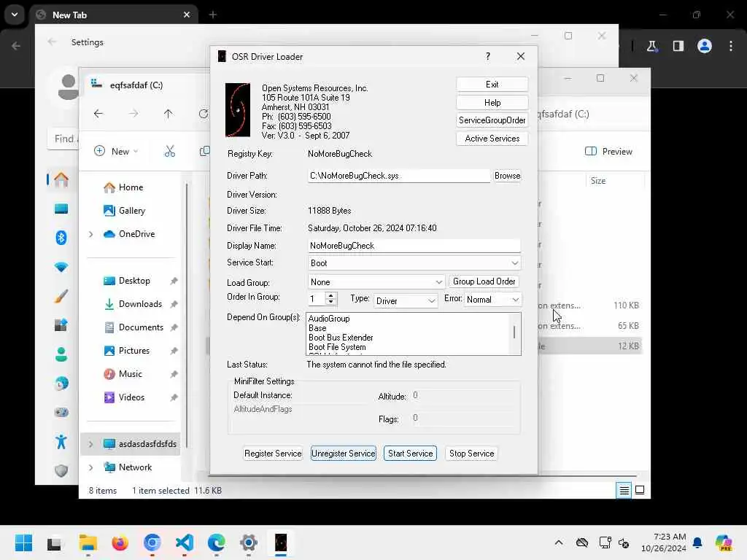The width and height of the screenshot is (747, 560).
Task: Click the Depend On Group list scrollbar
Action: click(x=514, y=333)
